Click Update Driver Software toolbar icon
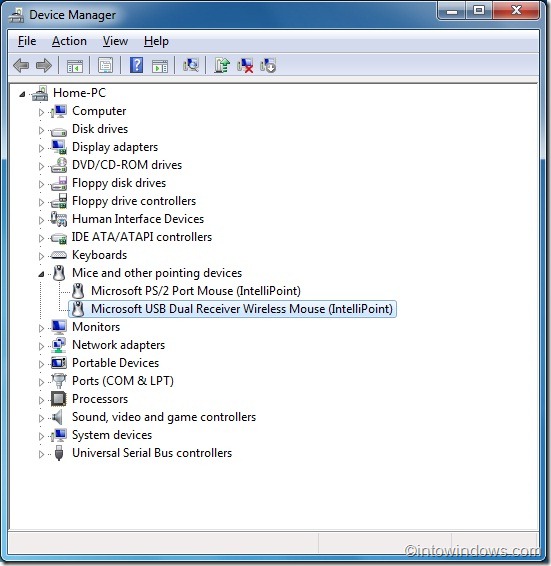 (222, 65)
